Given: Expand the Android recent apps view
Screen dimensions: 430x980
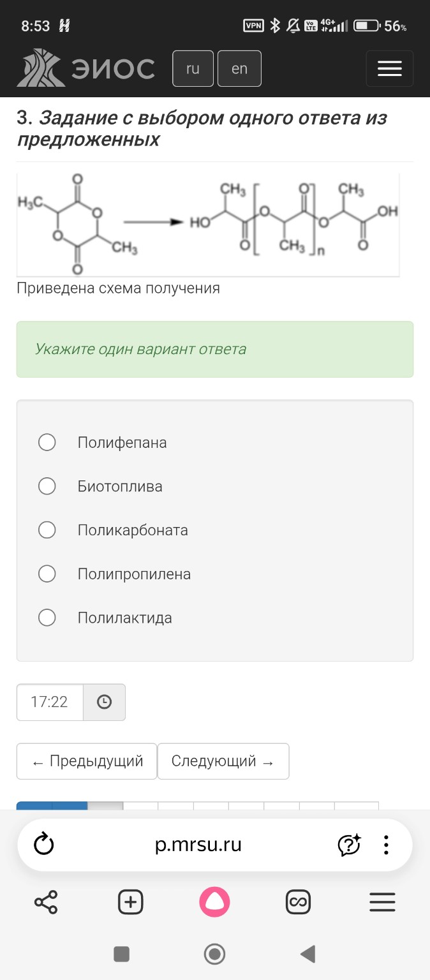Looking at the screenshot, I should point(121,954).
